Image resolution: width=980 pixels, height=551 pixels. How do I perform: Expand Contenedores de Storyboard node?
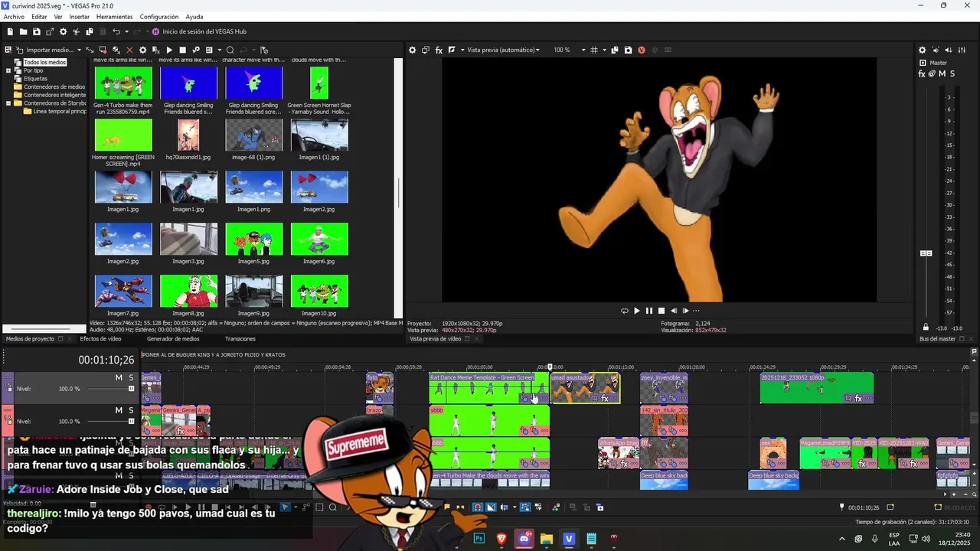8,103
